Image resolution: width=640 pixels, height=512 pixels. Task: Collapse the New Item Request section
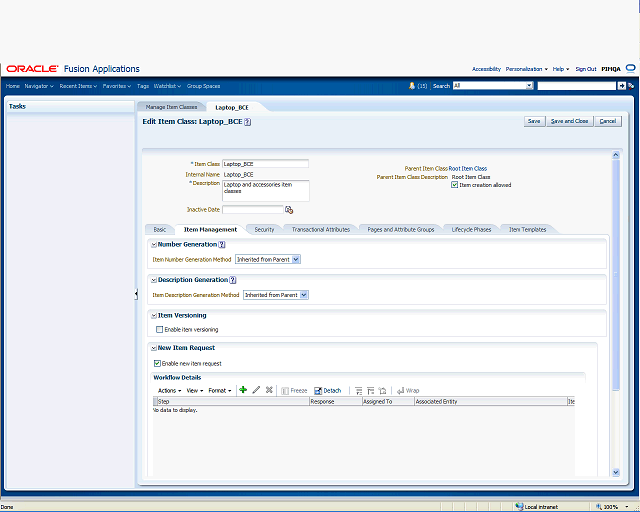[x=154, y=348]
